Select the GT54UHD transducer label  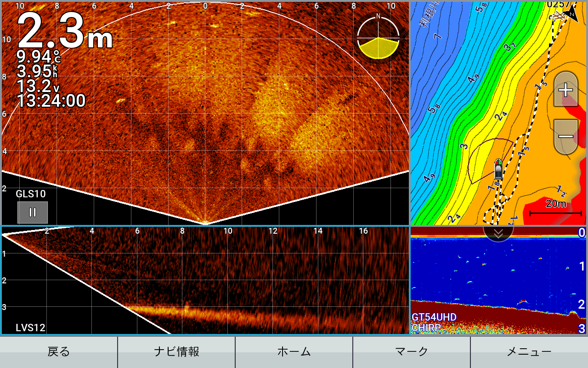point(434,317)
